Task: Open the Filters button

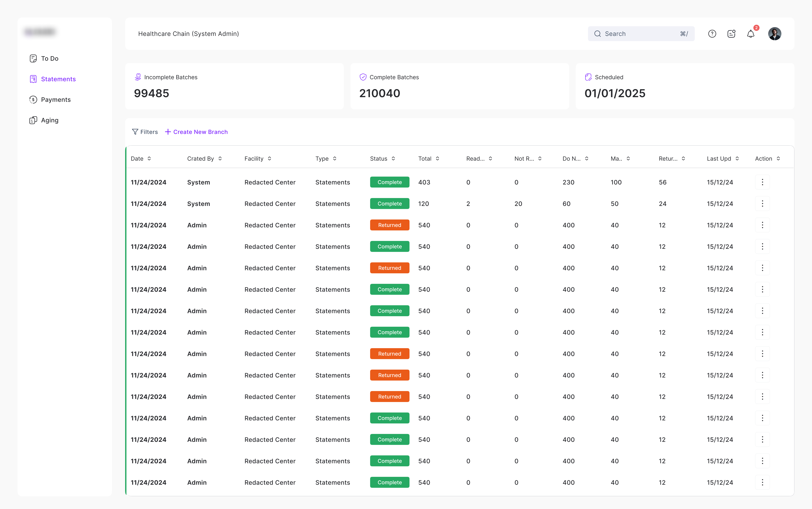Action: (x=145, y=132)
